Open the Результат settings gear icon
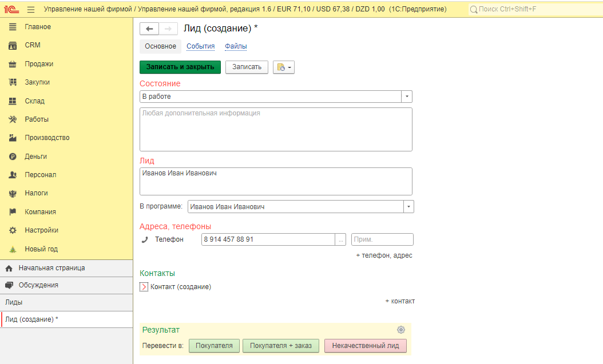This screenshot has width=603, height=364. pyautogui.click(x=400, y=330)
